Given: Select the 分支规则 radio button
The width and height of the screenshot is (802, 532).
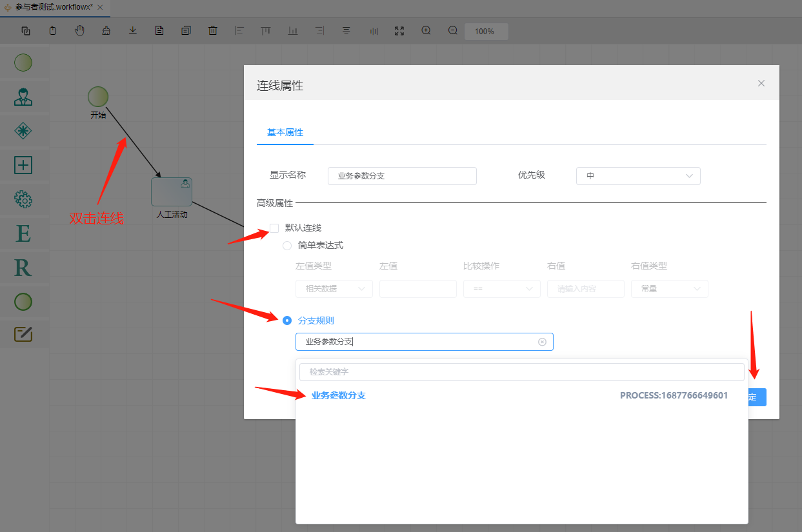Looking at the screenshot, I should tap(287, 320).
